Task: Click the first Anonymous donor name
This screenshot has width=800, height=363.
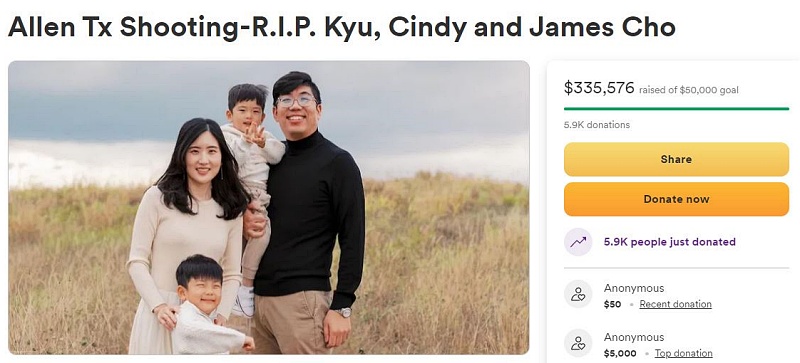Action: (634, 288)
